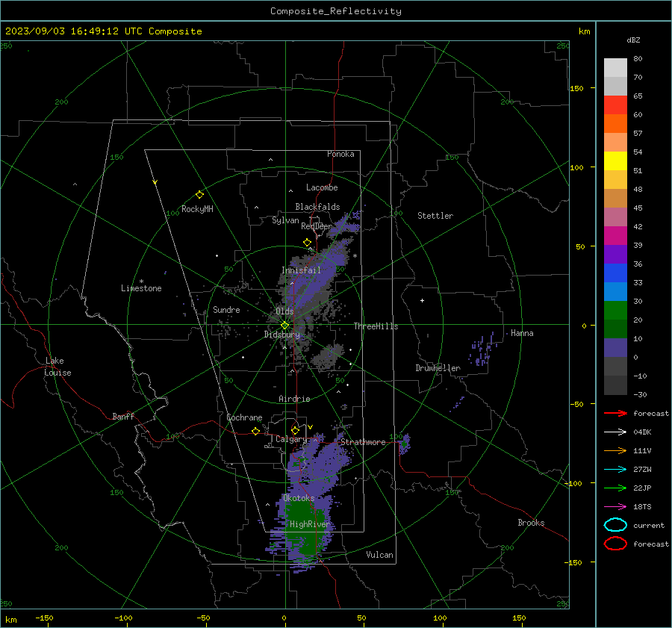This screenshot has height=628, width=672.
Task: Click the red forecast arrow in legend
Action: tap(615, 413)
